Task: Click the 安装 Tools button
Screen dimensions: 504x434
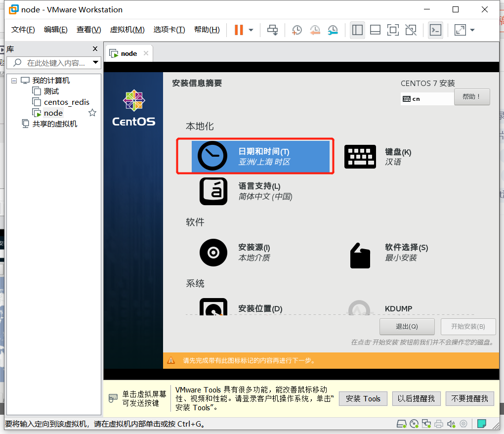Action: [363, 398]
